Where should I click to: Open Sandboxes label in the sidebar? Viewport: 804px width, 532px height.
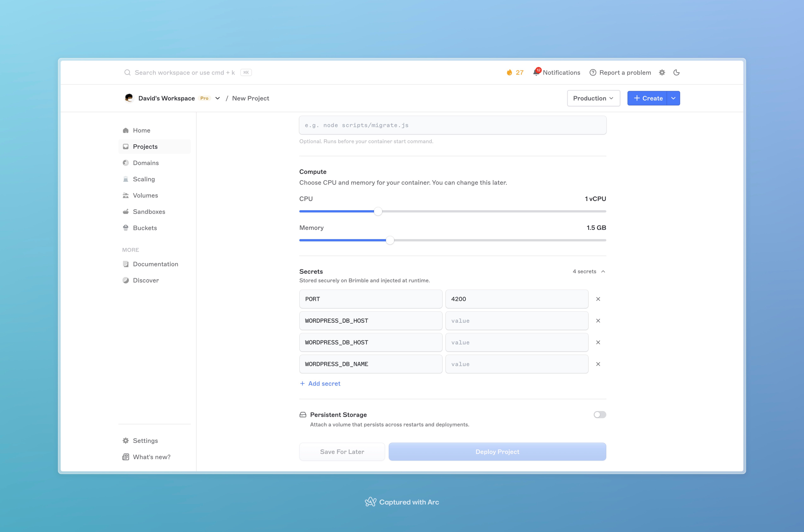click(149, 212)
